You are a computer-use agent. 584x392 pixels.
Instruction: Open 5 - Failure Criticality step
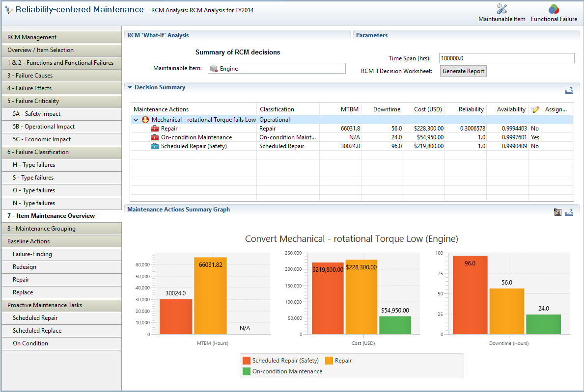tap(62, 101)
